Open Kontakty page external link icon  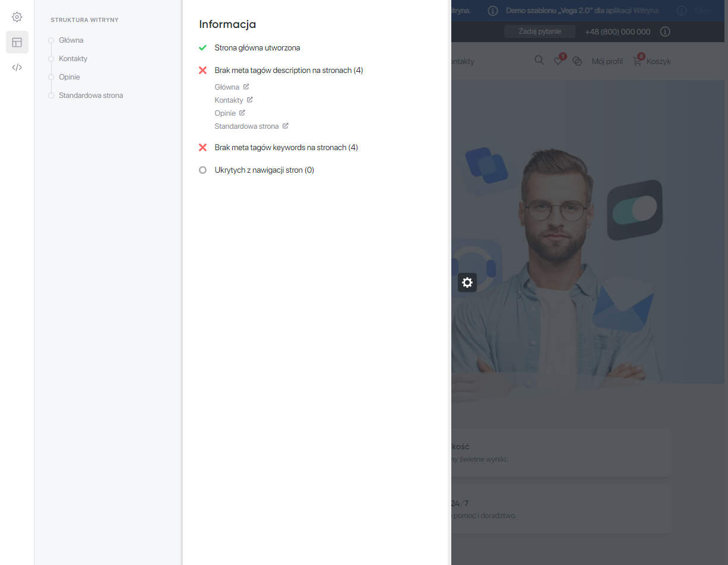pos(250,100)
